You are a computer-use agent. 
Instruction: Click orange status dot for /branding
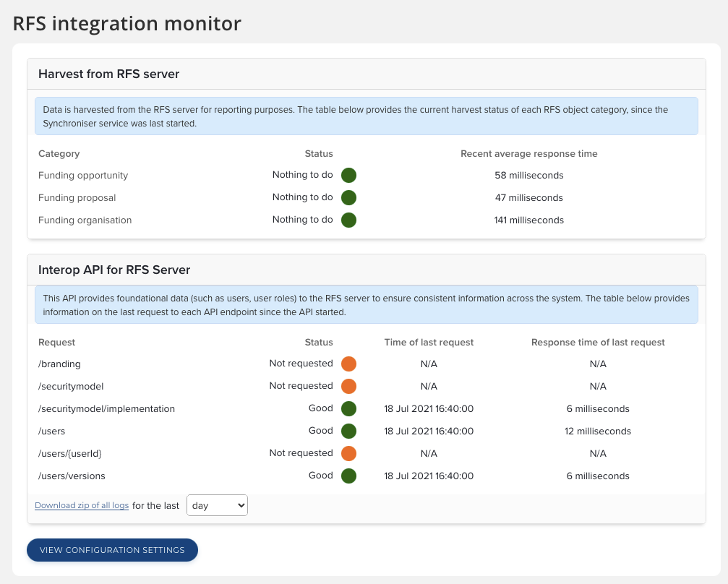pyautogui.click(x=348, y=364)
